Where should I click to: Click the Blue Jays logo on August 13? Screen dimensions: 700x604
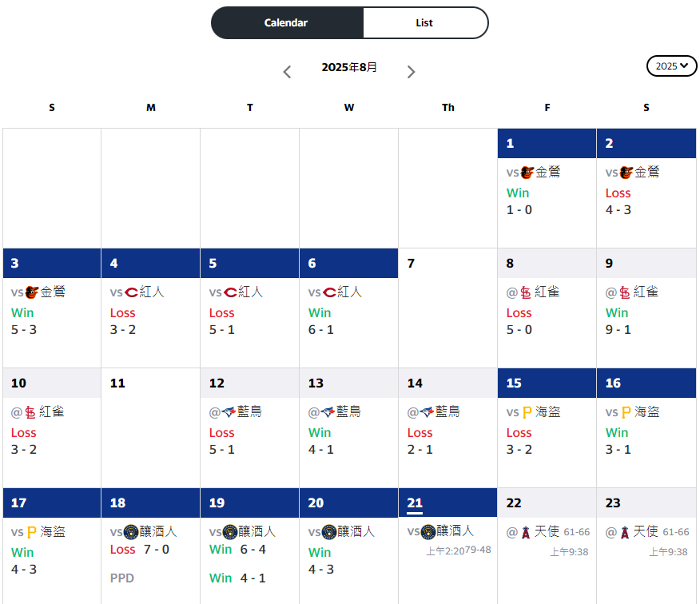(328, 412)
